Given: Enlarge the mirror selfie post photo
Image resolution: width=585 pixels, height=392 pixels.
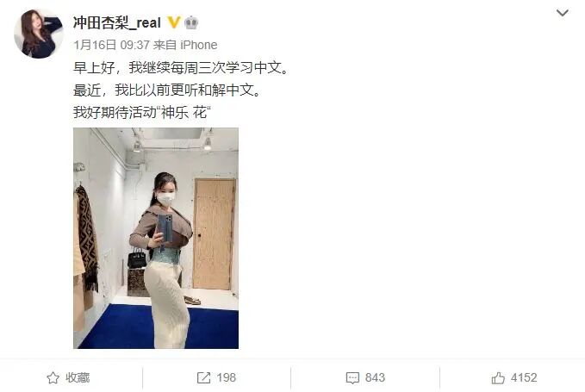Looking at the screenshot, I should (x=156, y=239).
